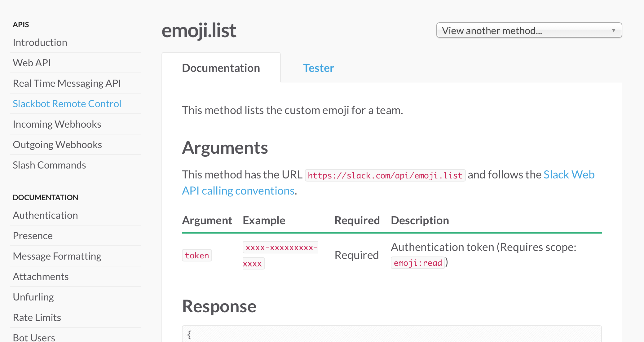This screenshot has height=342, width=644.
Task: Follow the 'Slack Web API calling conventions' link
Action: pyautogui.click(x=238, y=191)
